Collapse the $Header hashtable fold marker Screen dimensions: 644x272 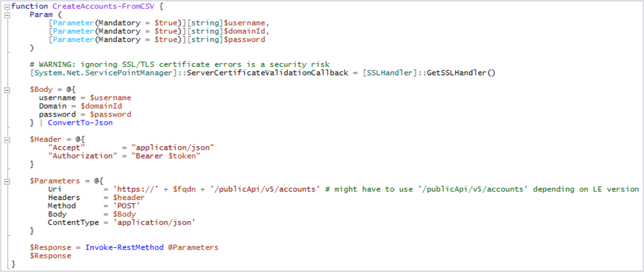tap(7, 139)
